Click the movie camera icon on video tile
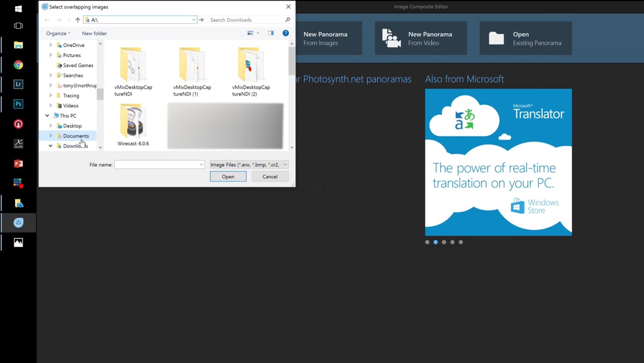The width and height of the screenshot is (644, 363). click(391, 38)
